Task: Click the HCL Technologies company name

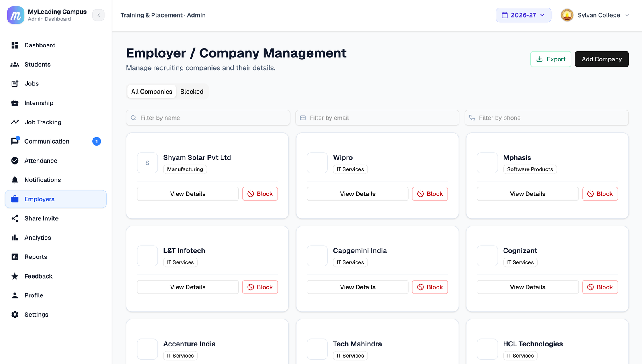Action: point(533,344)
